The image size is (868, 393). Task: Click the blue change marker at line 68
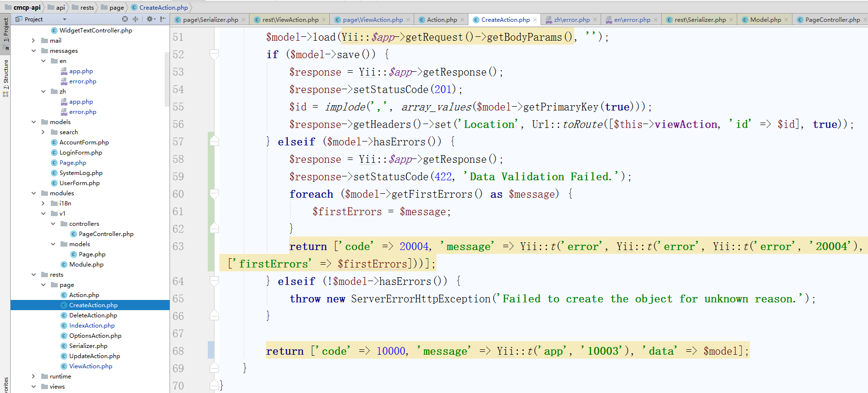pos(211,350)
